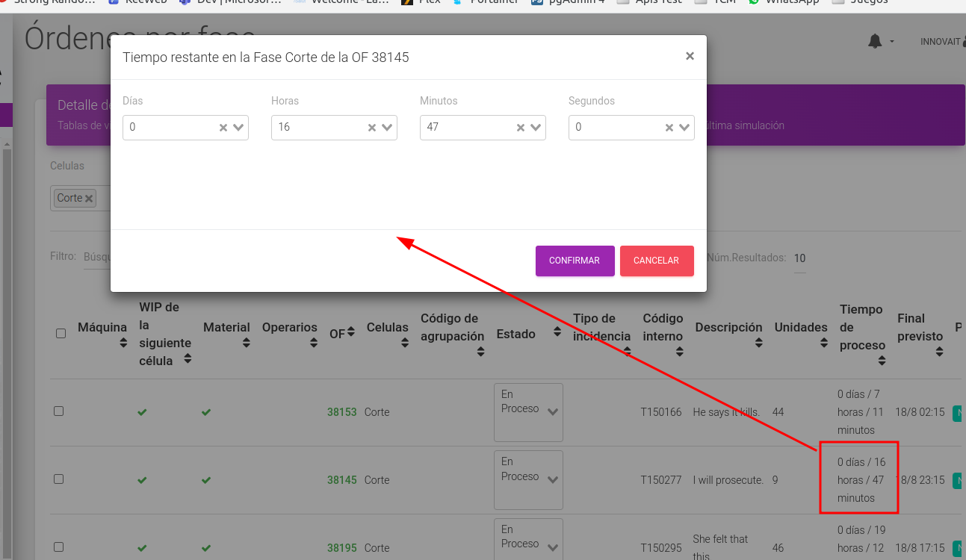The height and width of the screenshot is (560, 966).
Task: Clear the Minutos value with its X
Action: 521,128
